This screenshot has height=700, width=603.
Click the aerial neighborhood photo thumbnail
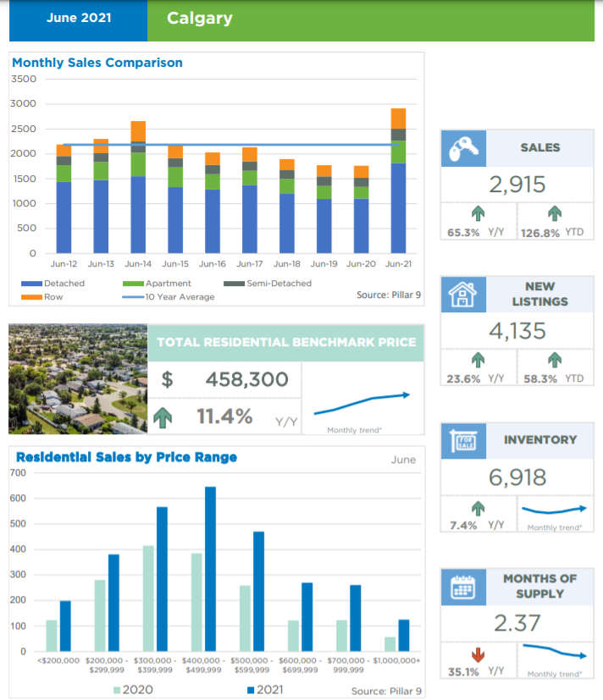(78, 378)
